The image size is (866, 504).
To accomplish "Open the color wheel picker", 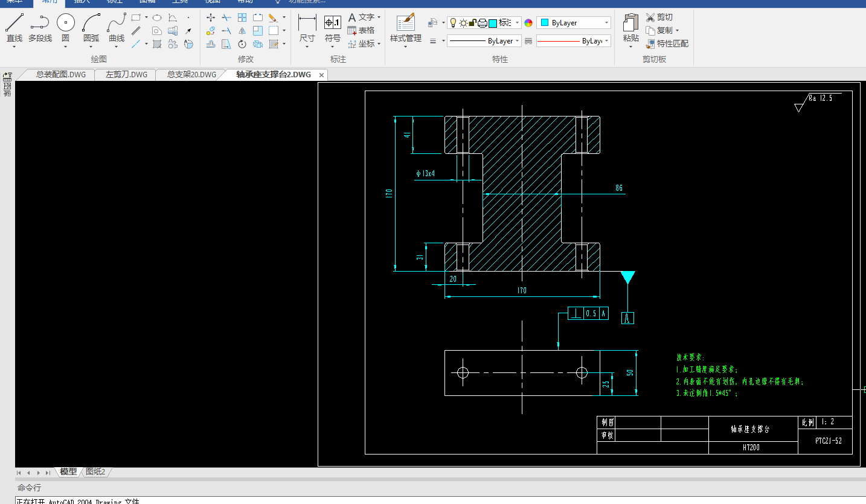I will coord(528,23).
